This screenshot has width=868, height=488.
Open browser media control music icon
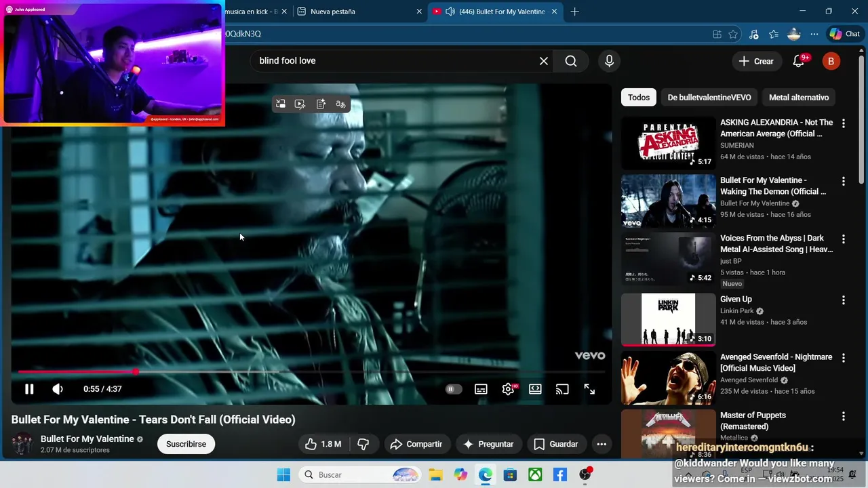[x=753, y=34]
